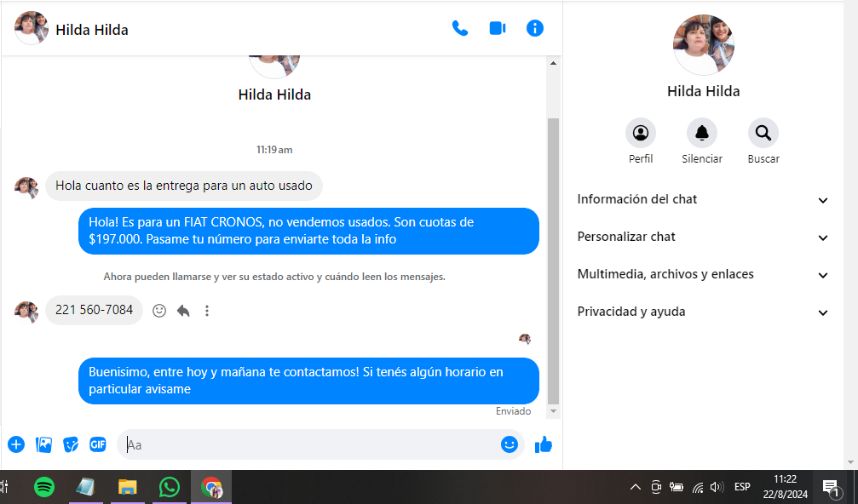
Task: React to the 221 560-7084 message
Action: coord(159,311)
